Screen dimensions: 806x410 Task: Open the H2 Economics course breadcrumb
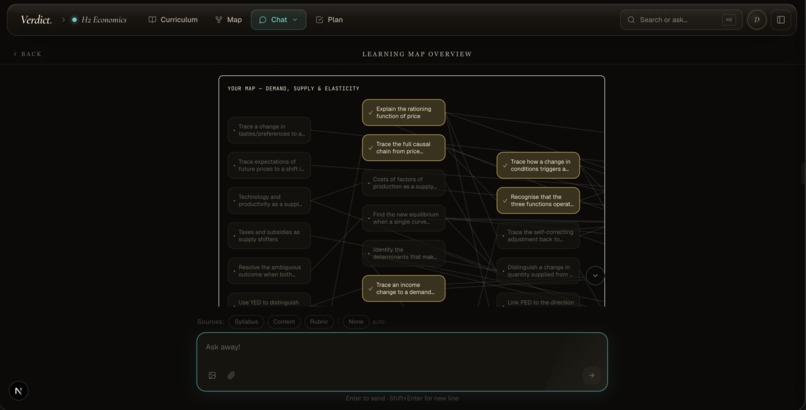click(x=99, y=20)
